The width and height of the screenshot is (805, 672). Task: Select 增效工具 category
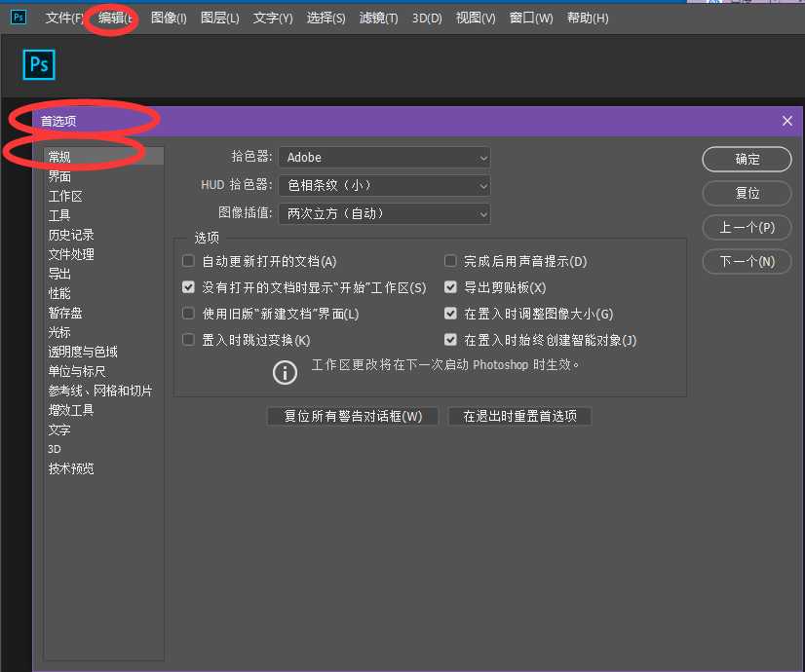click(x=71, y=410)
